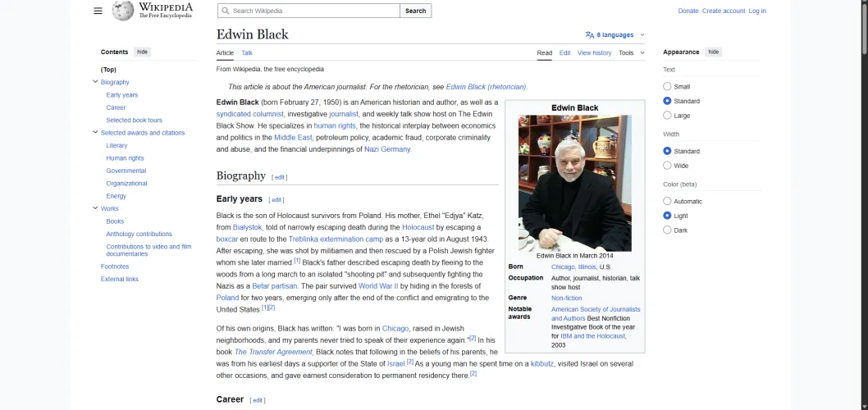Open the hamburger main menu
The image size is (868, 410).
(x=98, y=11)
